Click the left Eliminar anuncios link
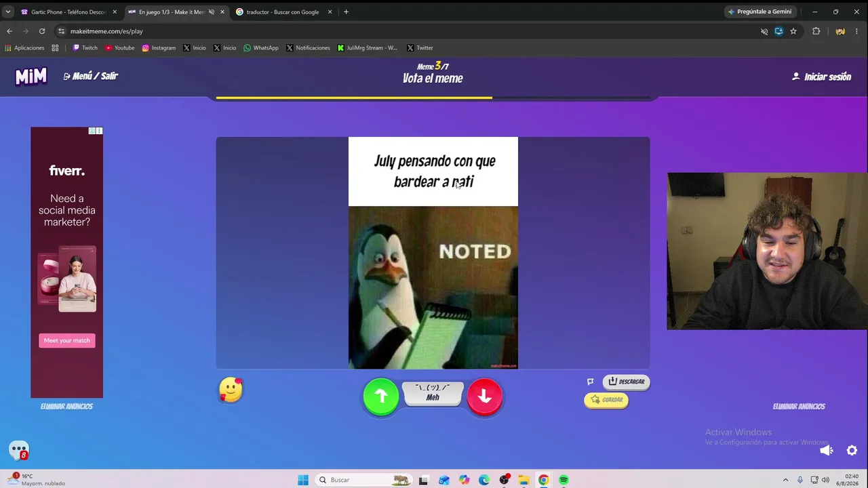868x488 pixels. pyautogui.click(x=66, y=407)
